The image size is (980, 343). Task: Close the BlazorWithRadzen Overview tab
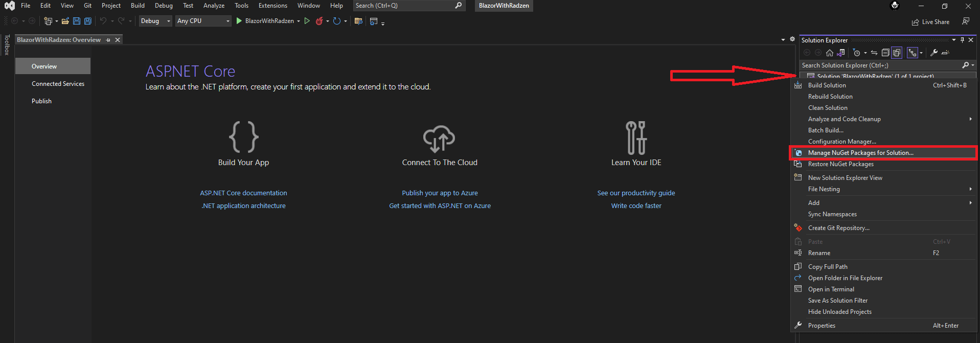(x=118, y=40)
